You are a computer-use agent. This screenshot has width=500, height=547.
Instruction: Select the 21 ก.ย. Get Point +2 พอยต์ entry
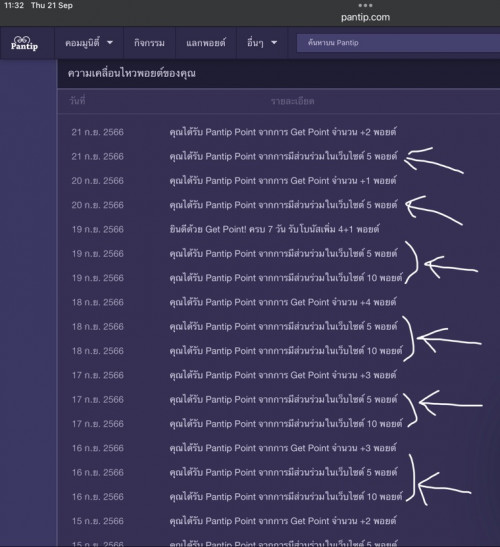tap(283, 132)
